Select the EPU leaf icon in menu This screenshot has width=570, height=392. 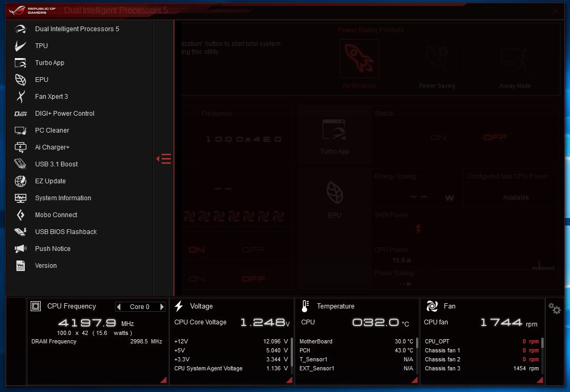[21, 80]
